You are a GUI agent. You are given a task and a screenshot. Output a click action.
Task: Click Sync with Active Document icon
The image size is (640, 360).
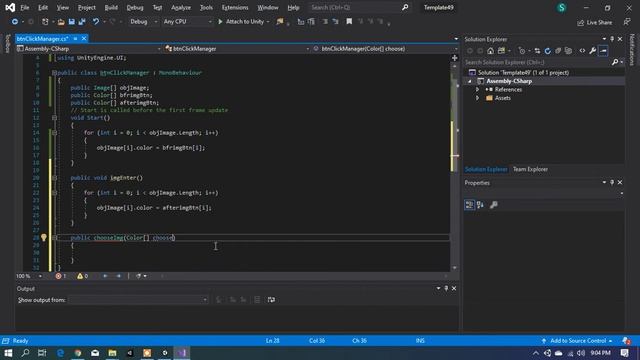tap(537, 51)
